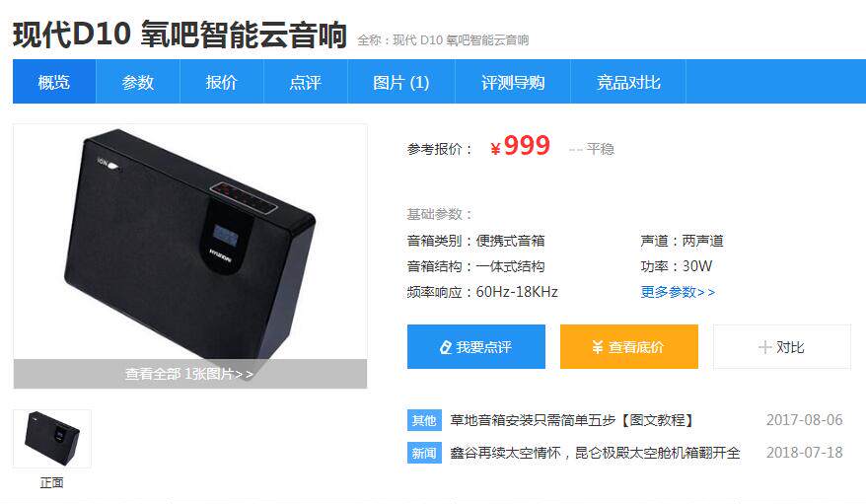Click the yen icon on 查看底价 button

[597, 347]
